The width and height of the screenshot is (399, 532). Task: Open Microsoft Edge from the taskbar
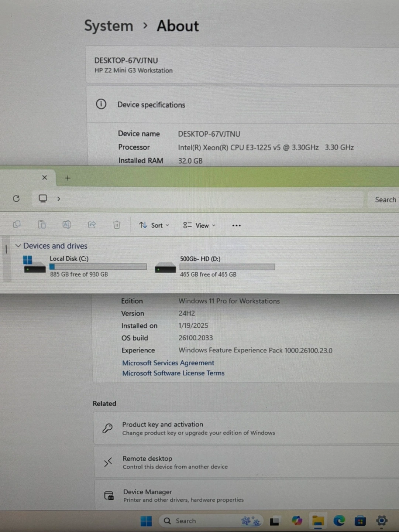[x=339, y=521]
